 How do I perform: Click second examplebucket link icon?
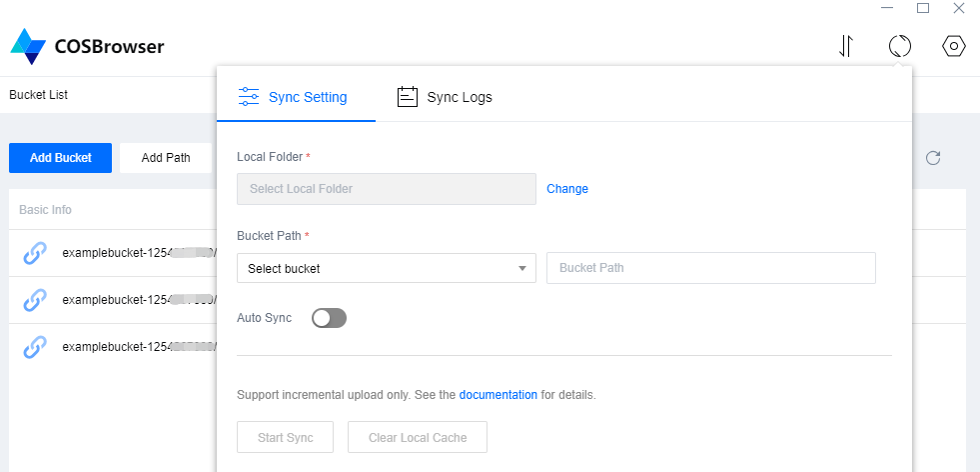click(x=35, y=300)
